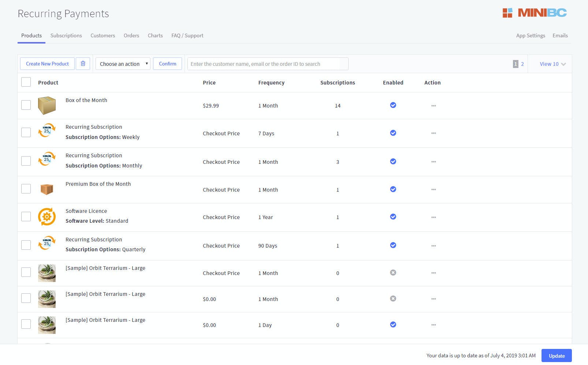Open the Choose an action dropdown

(123, 64)
